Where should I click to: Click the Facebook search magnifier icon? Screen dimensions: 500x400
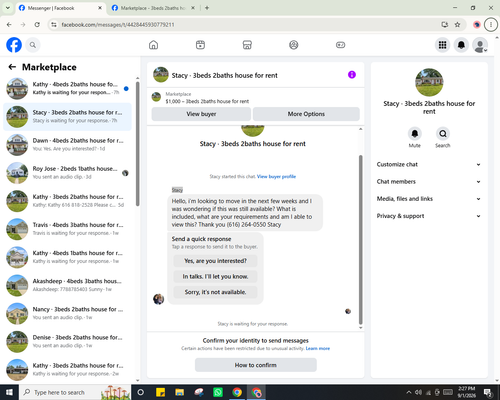click(33, 45)
